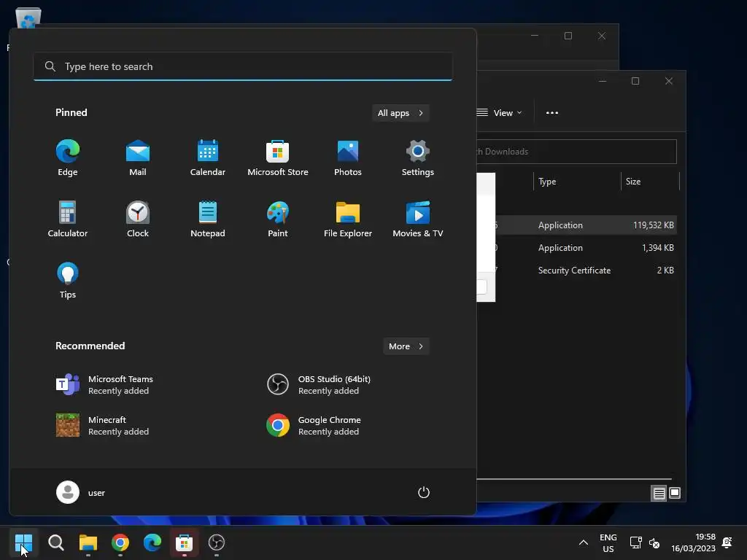747x560 pixels.
Task: Open the Tips app
Action: pyautogui.click(x=68, y=281)
